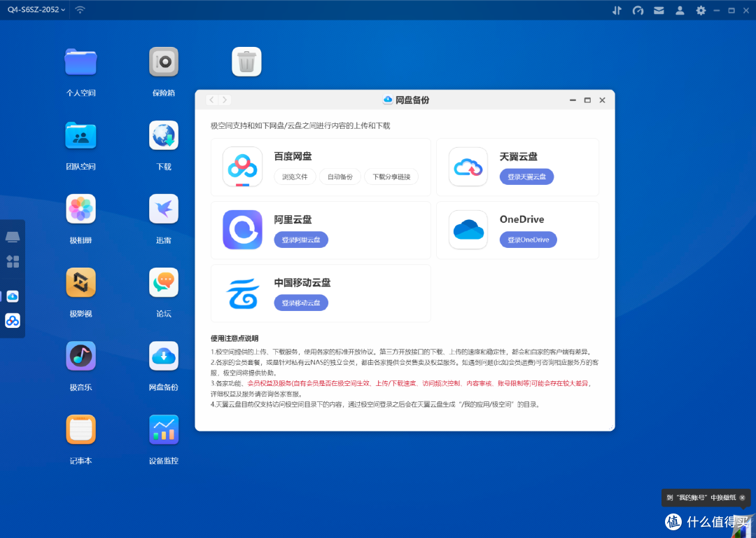Open the 论坛 forum app icon
Viewport: 756px width, 538px height.
click(164, 283)
